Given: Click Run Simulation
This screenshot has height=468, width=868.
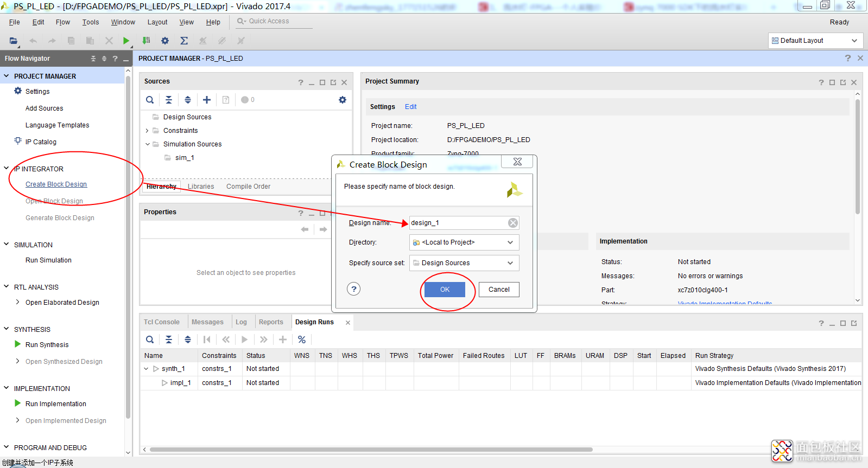Looking at the screenshot, I should (48, 260).
